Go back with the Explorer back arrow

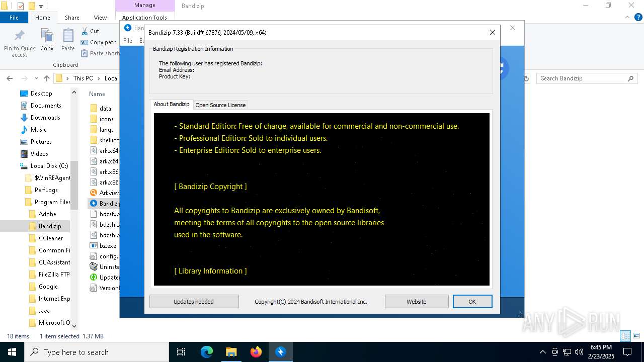pos(10,78)
